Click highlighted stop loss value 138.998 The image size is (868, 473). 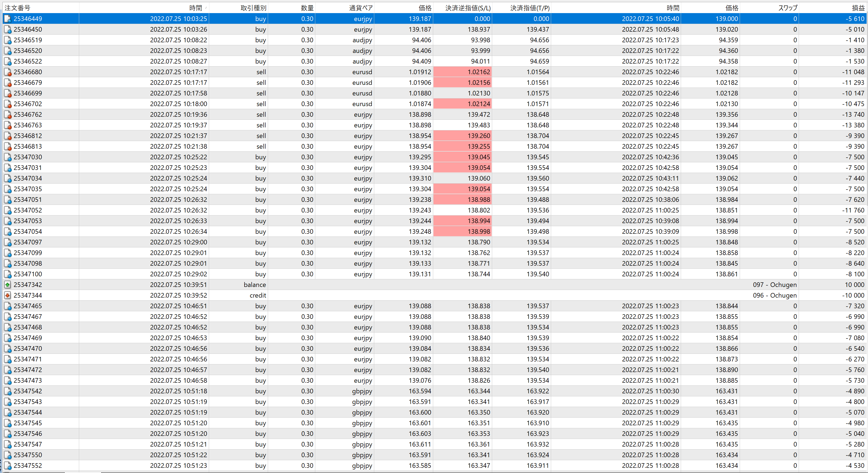pos(462,232)
